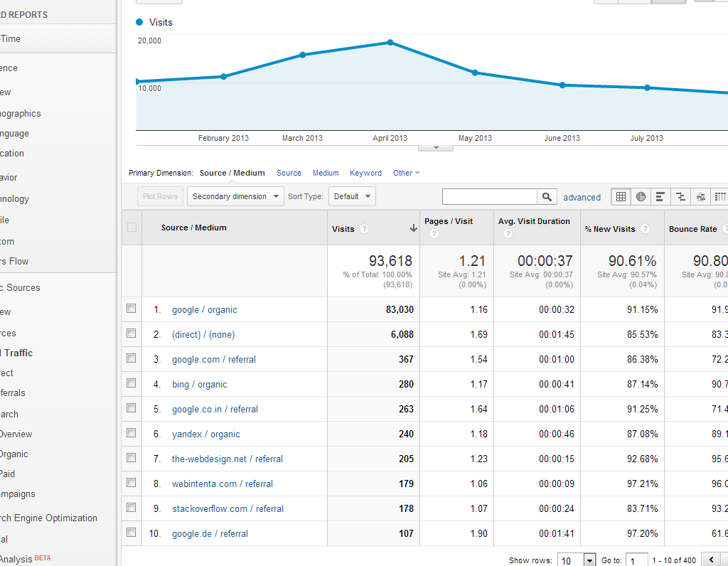Viewport: 728px width, 566px height.
Task: Click the April 2013 peak data point
Action: [390, 43]
